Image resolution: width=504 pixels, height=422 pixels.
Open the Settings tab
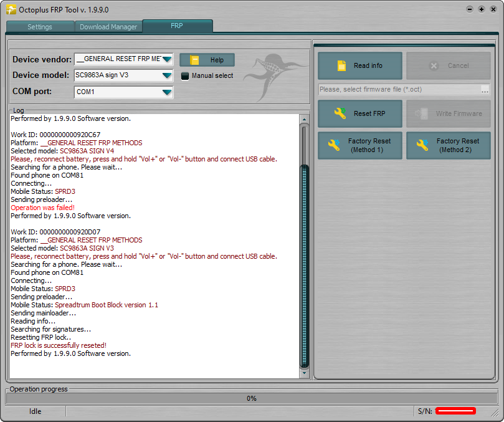pyautogui.click(x=40, y=27)
